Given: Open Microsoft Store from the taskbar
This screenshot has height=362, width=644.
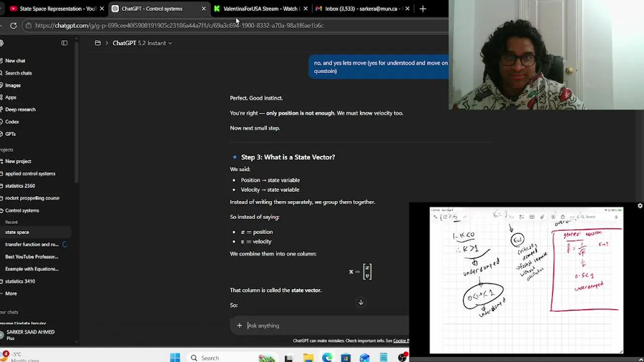Looking at the screenshot, I should coord(346,358).
